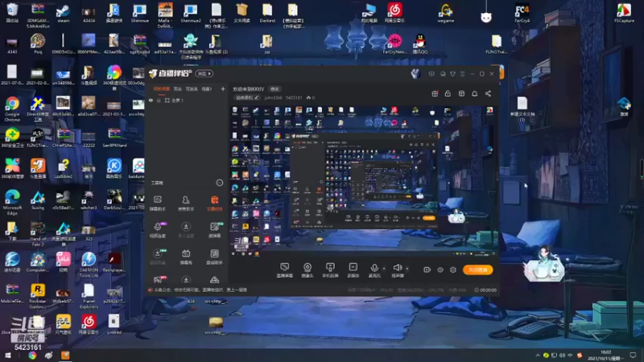The height and width of the screenshot is (362, 644).
Task: Click the bell notification icon above preview
Action: 474,93
